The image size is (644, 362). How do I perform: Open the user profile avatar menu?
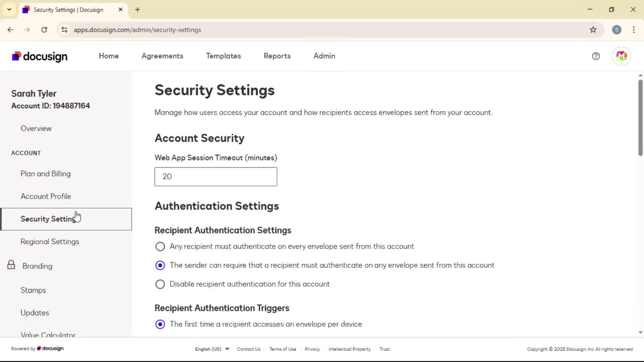(621, 56)
